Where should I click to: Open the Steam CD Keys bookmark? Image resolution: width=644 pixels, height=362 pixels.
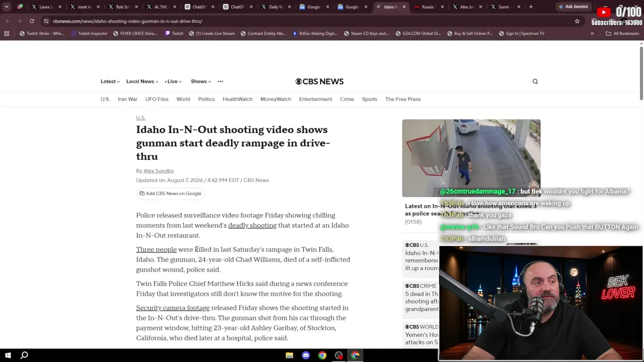pos(366,34)
